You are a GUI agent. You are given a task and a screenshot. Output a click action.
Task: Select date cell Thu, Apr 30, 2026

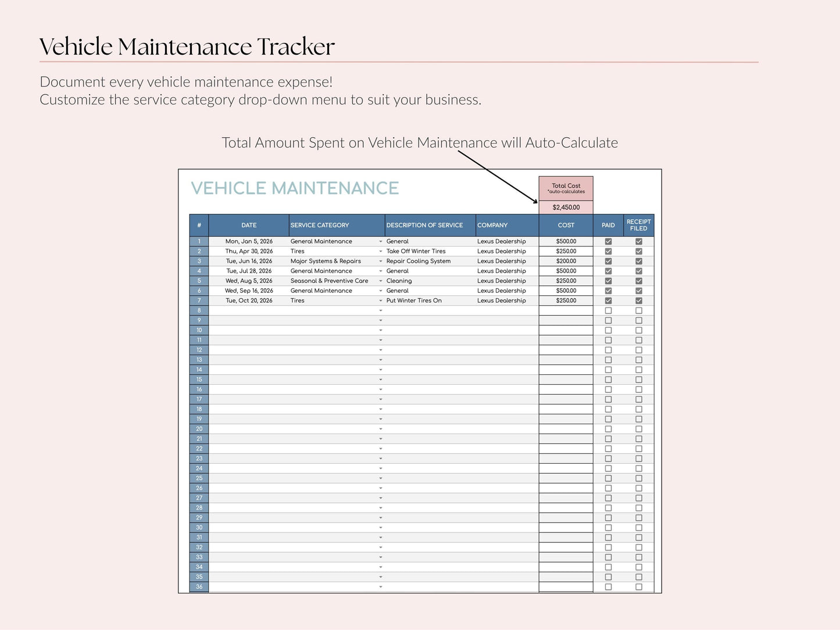[249, 251]
